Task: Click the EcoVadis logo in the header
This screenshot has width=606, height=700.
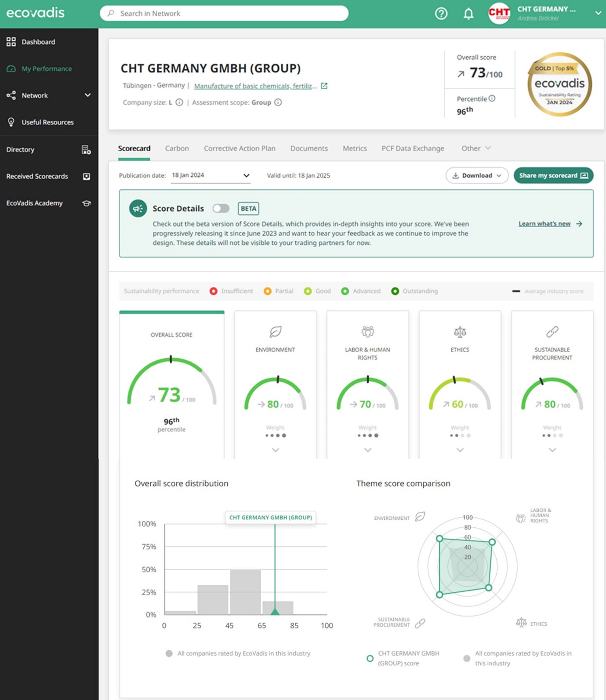Action: tap(36, 13)
